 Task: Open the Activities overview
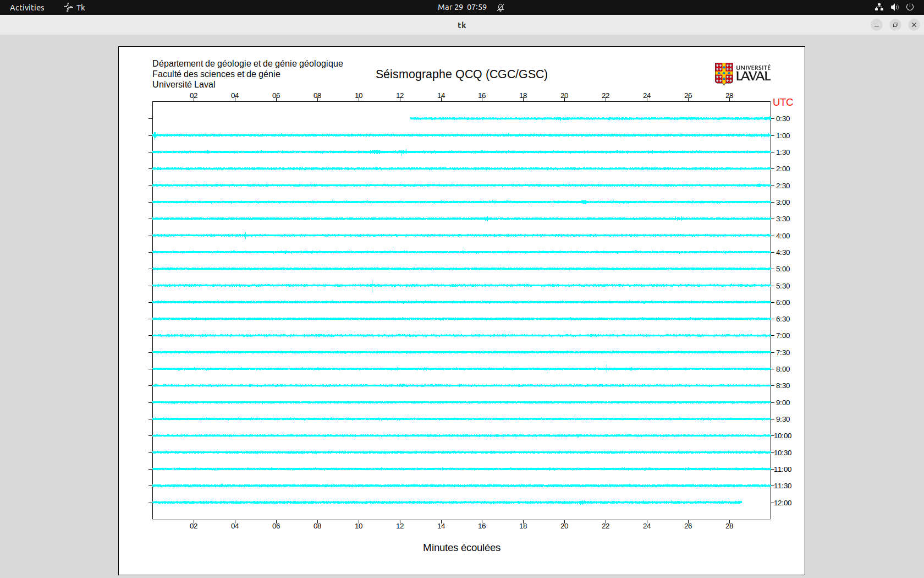[x=27, y=7]
